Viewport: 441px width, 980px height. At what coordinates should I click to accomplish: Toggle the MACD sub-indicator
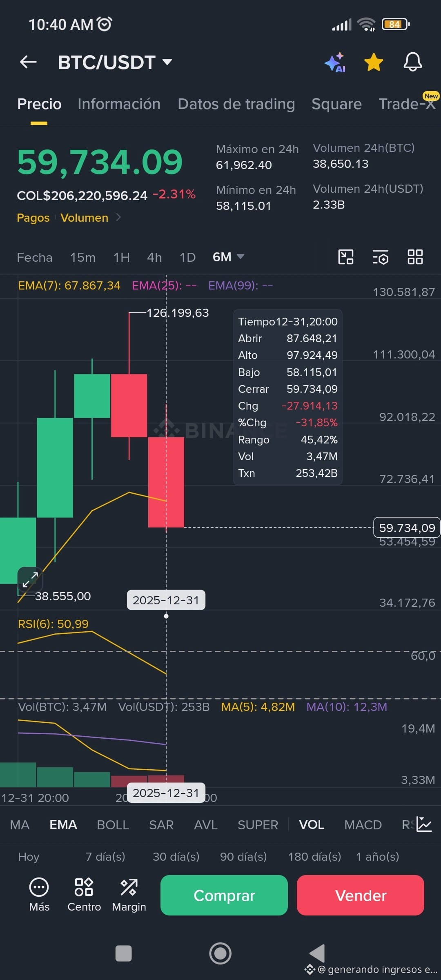[x=363, y=825]
